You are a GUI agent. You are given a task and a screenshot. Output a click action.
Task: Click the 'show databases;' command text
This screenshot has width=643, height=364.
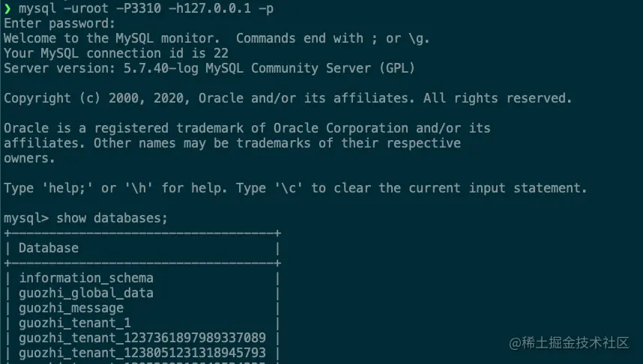pyautogui.click(x=112, y=218)
